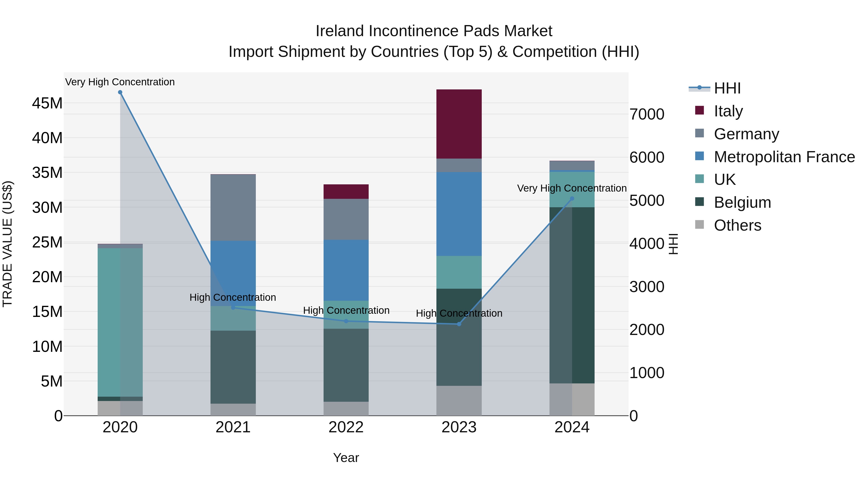Click the Italy segment of 2022 bar

point(346,192)
